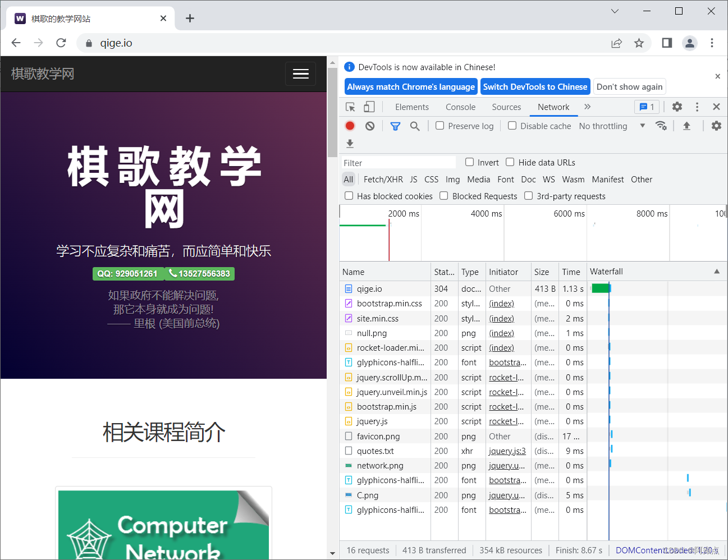
Task: Toggle the Hide data URLs checkbox
Action: (x=510, y=162)
